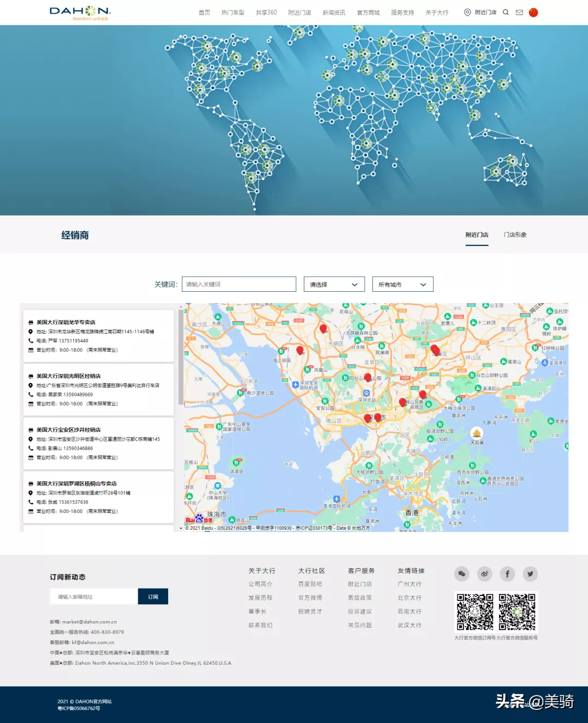Click the 粤ICP备05066762号 record text
Viewport: 588px width, 723px height.
coord(79,709)
